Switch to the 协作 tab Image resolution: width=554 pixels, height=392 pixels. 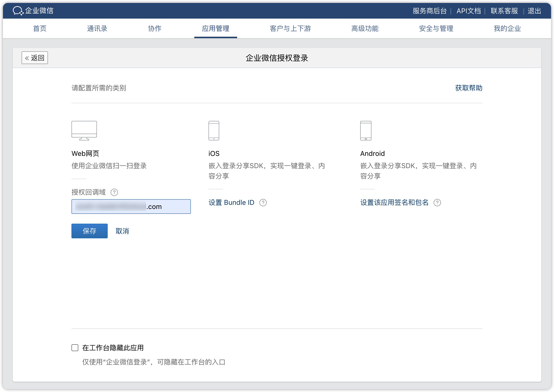(155, 28)
